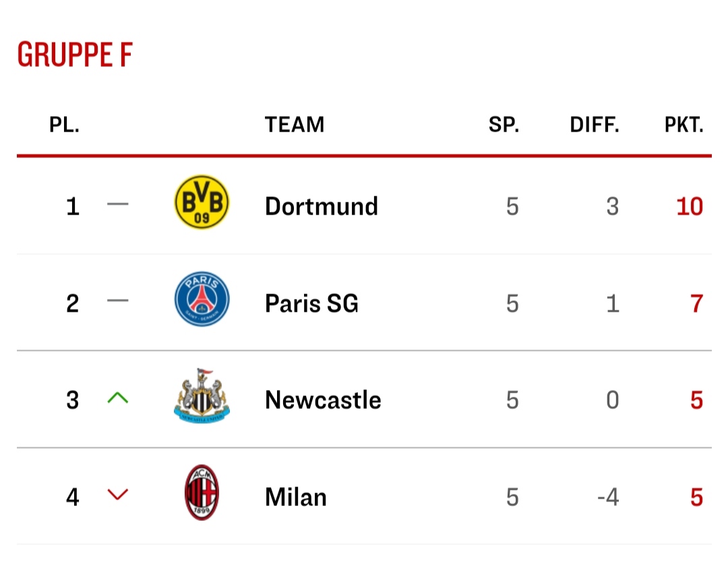Sort by the DIFF. column header
Viewport: 728px width, 562px height.
coord(594,125)
